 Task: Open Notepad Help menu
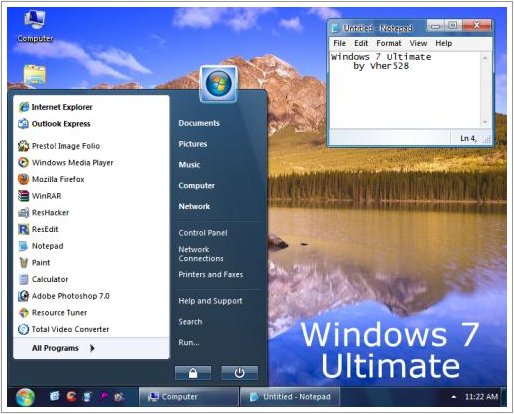444,43
